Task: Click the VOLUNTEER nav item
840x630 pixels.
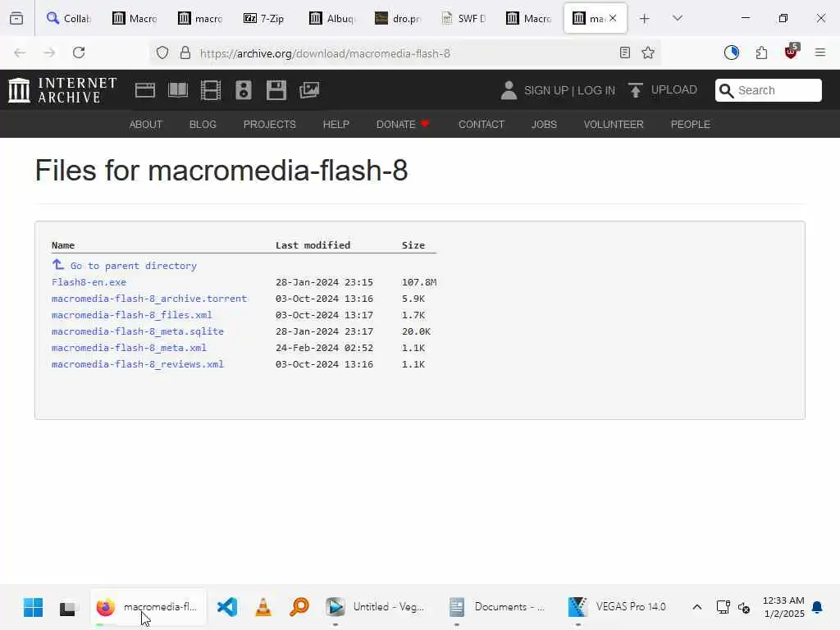Action: click(x=614, y=125)
